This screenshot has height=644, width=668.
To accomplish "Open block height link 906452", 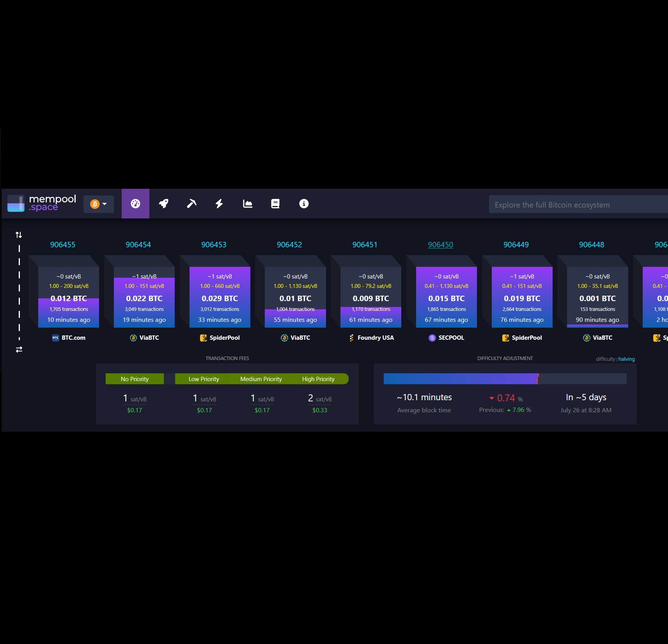I will coord(289,245).
